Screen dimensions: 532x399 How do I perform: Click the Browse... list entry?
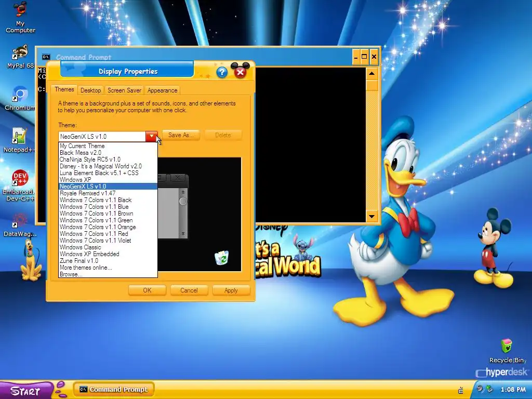point(108,274)
